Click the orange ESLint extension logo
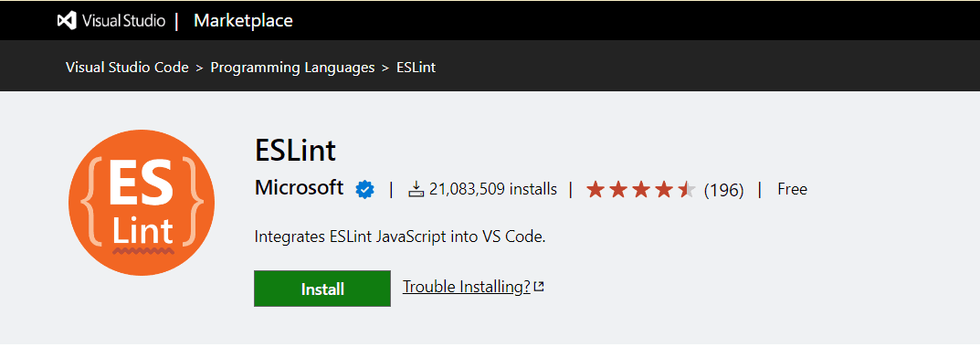This screenshot has width=980, height=347. [142, 203]
